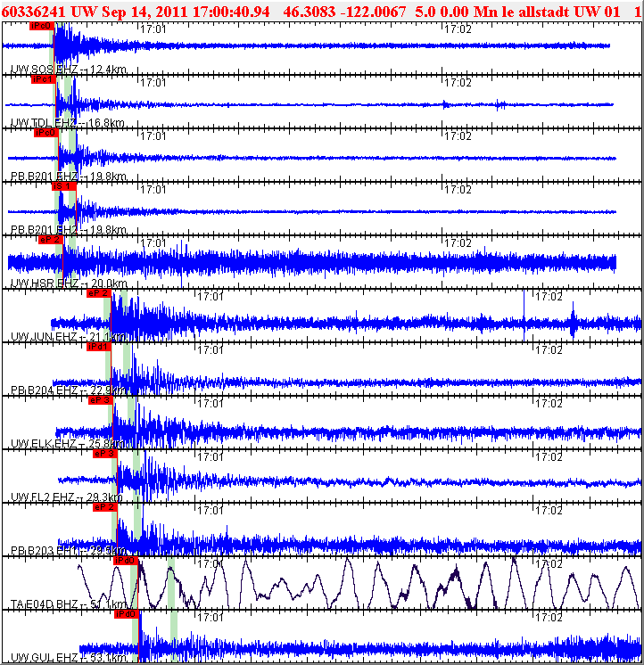Click the sharp spike on JUN trace before 17:02

[524, 314]
